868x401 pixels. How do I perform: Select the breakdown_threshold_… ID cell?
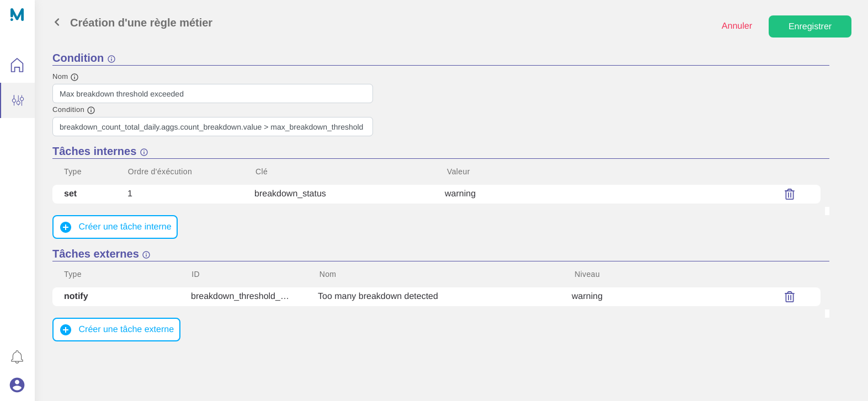point(239,296)
